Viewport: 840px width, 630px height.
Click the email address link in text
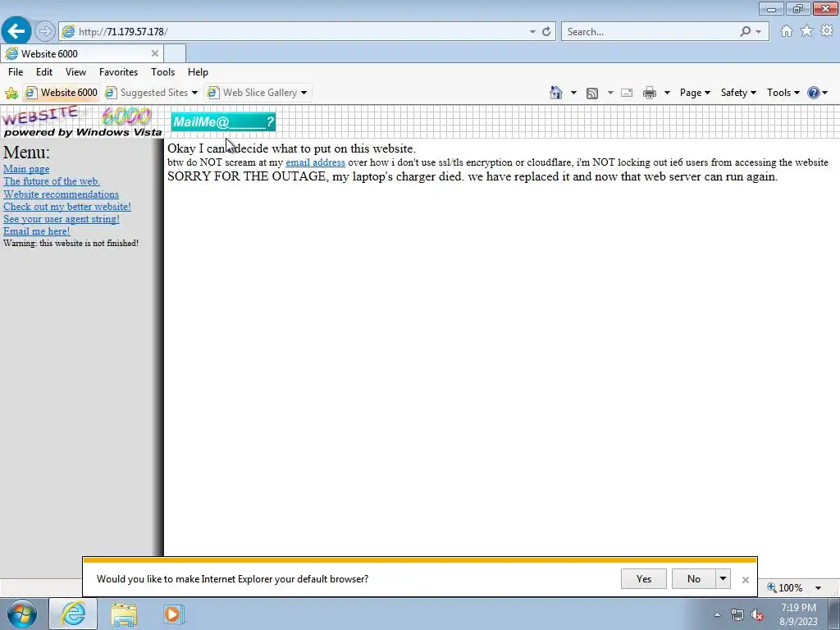tap(315, 162)
